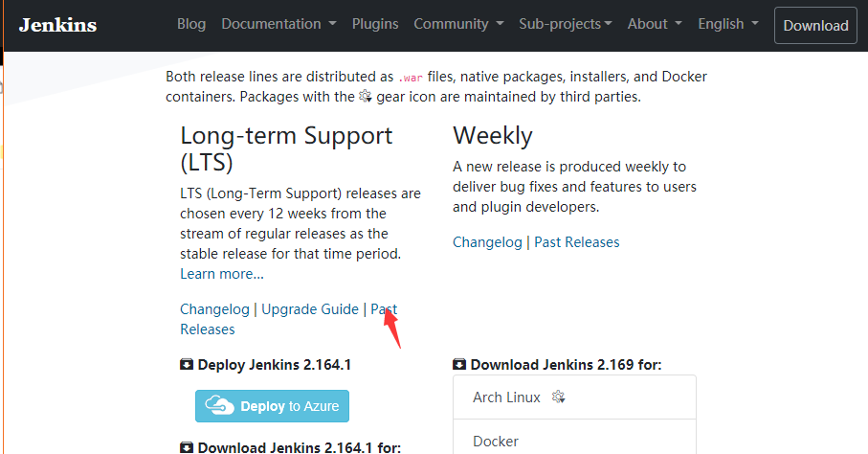Click the Download Jenkins 2.169 for: heading text

[566, 365]
